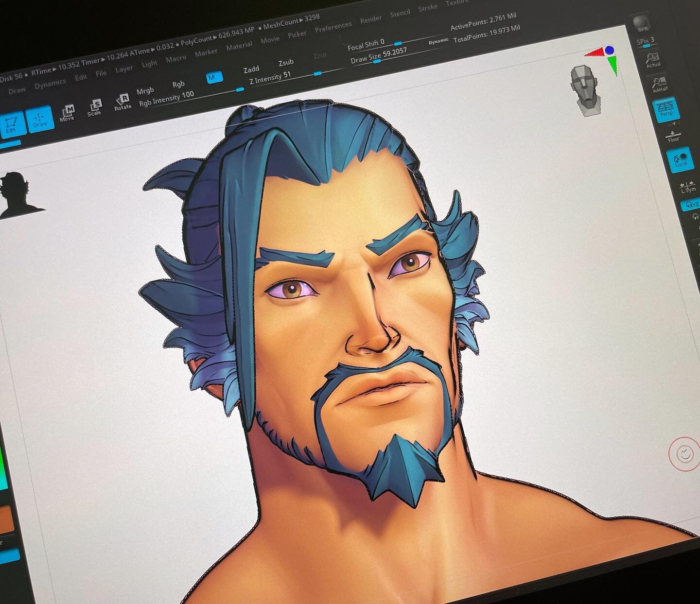Switch to the Rotate tool

123,103
